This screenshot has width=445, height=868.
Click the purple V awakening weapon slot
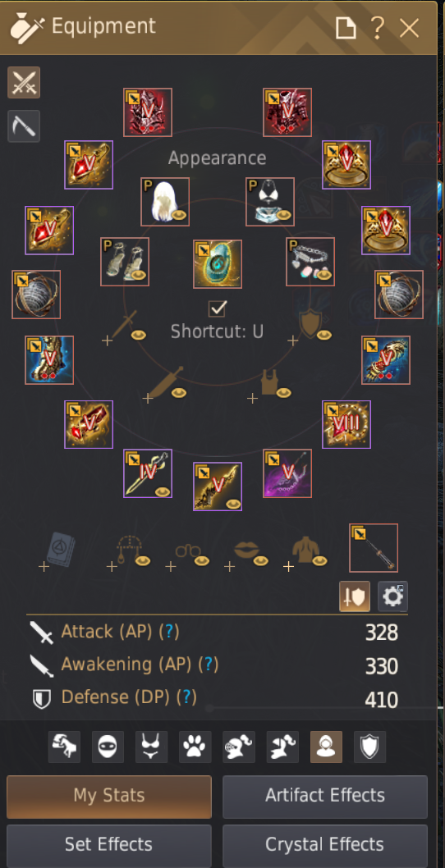287,473
